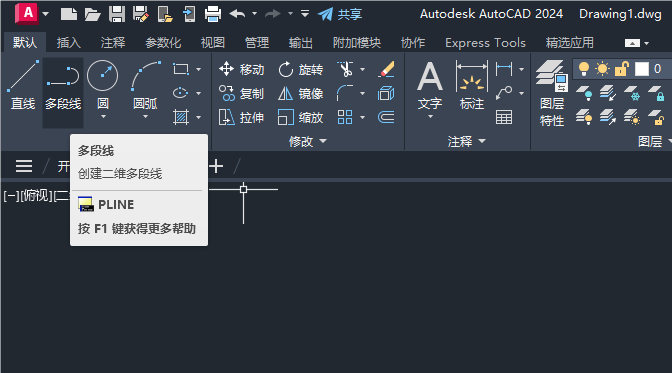Click the Erase eraser icon

[x=386, y=69]
